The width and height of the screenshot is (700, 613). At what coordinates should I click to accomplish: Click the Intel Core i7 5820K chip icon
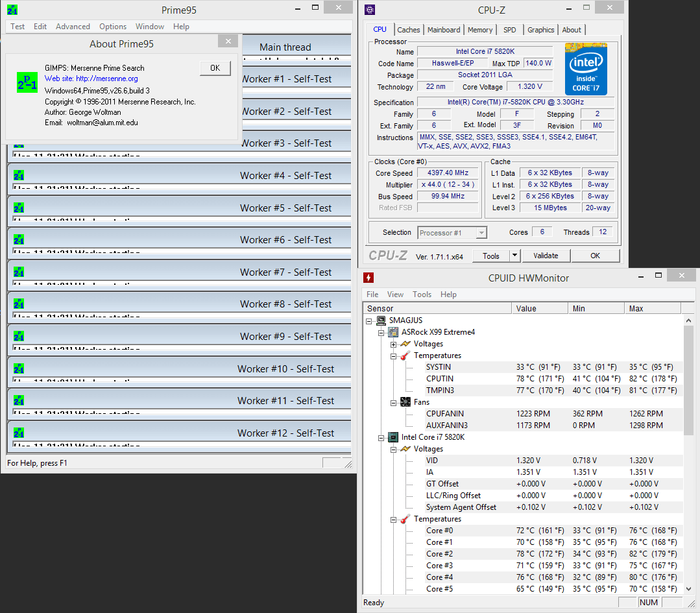pyautogui.click(x=393, y=437)
